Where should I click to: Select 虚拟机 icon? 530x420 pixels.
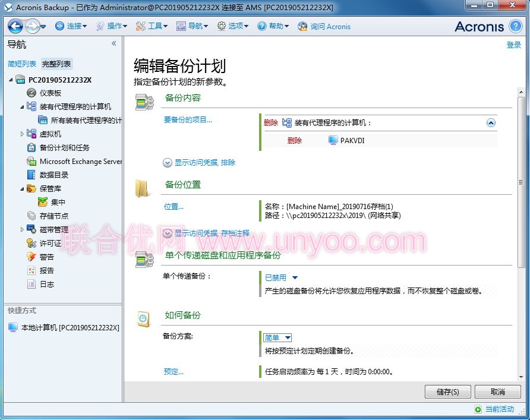point(31,134)
